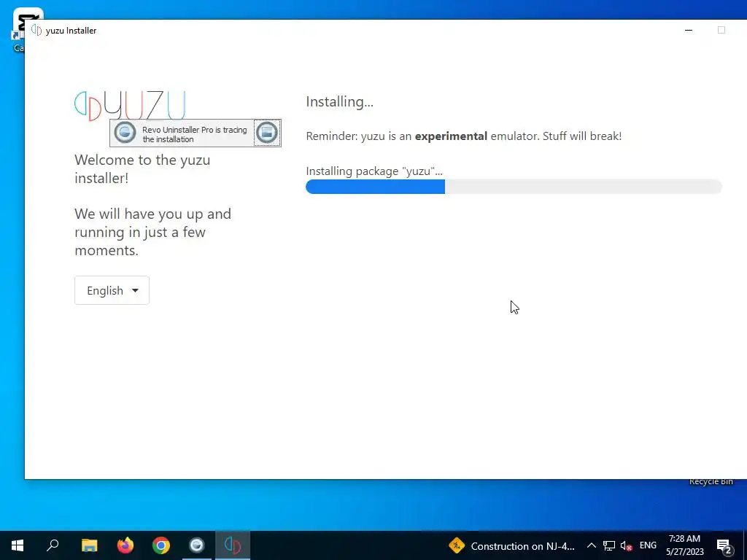
Task: Open the notification center icon
Action: (x=724, y=546)
